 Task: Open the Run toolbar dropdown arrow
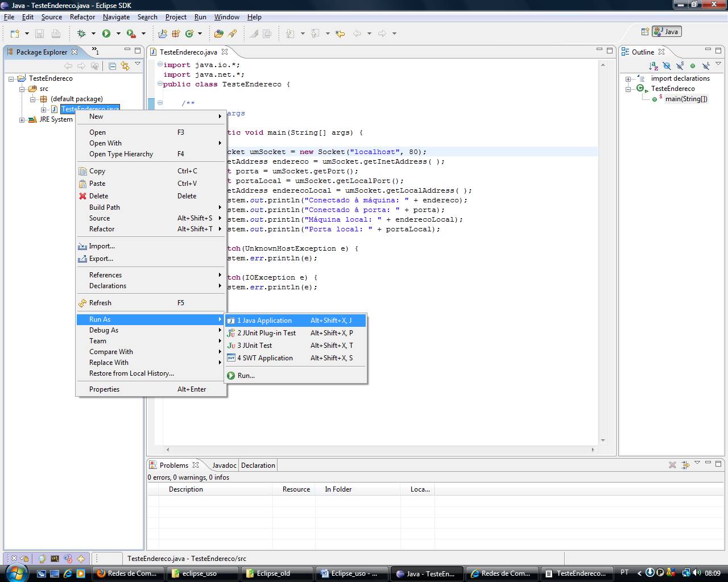[118, 34]
